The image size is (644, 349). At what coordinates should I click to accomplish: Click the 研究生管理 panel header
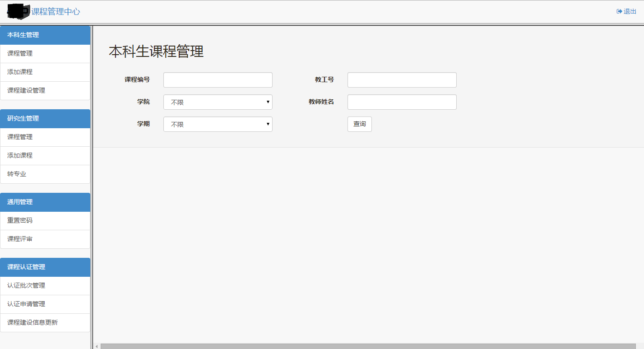pyautogui.click(x=45, y=118)
